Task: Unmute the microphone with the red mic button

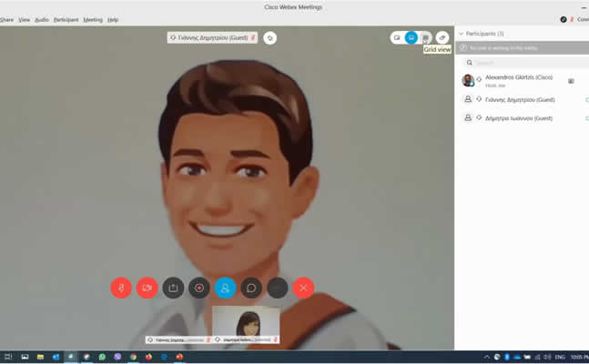Action: tap(121, 288)
